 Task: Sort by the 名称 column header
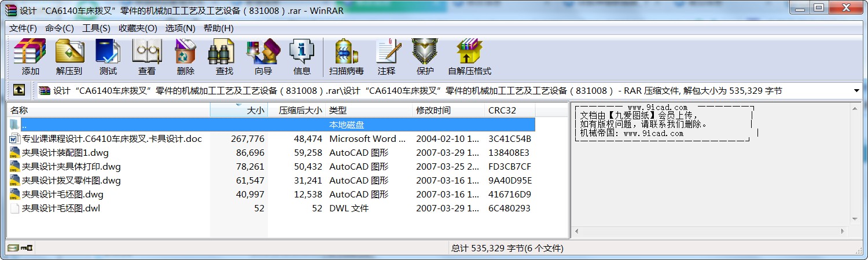(x=109, y=110)
